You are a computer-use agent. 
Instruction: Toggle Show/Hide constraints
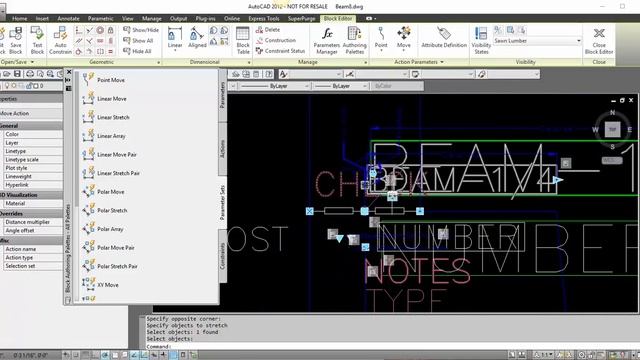click(141, 30)
